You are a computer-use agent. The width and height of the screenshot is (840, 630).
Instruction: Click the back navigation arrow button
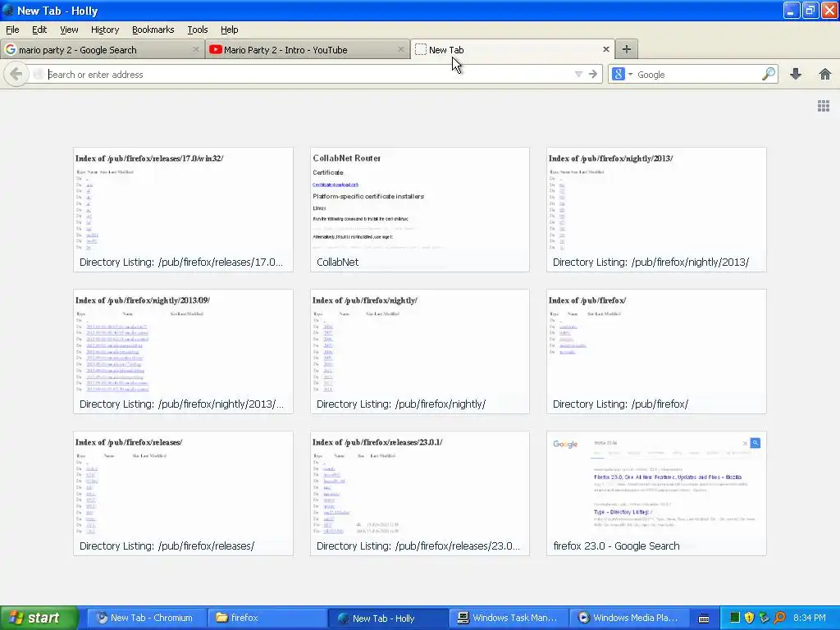16,74
